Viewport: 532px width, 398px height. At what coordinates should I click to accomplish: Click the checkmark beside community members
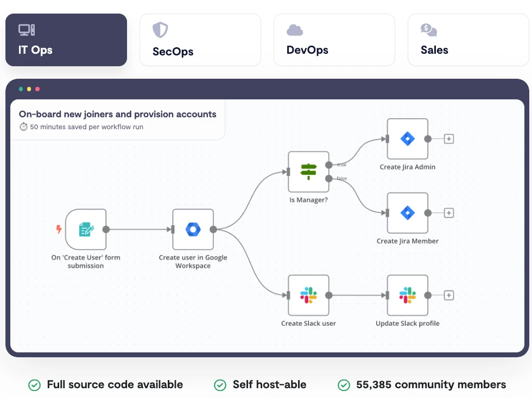pyautogui.click(x=344, y=385)
